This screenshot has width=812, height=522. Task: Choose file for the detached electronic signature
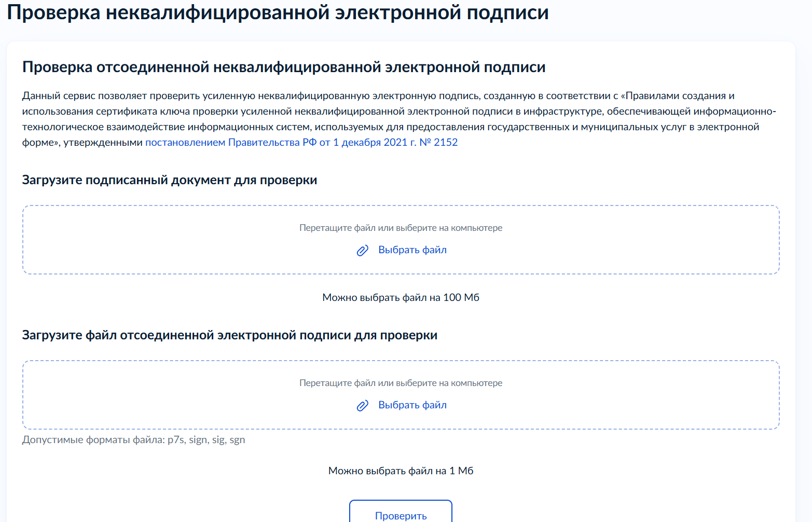point(412,405)
